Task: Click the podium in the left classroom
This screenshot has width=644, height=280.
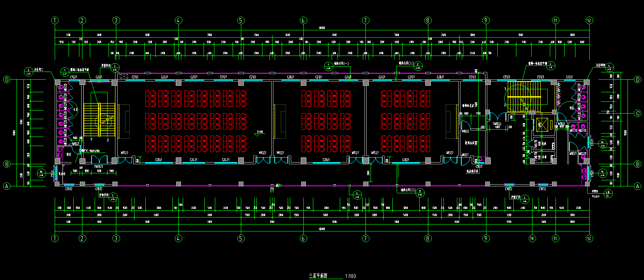Action: (127, 119)
